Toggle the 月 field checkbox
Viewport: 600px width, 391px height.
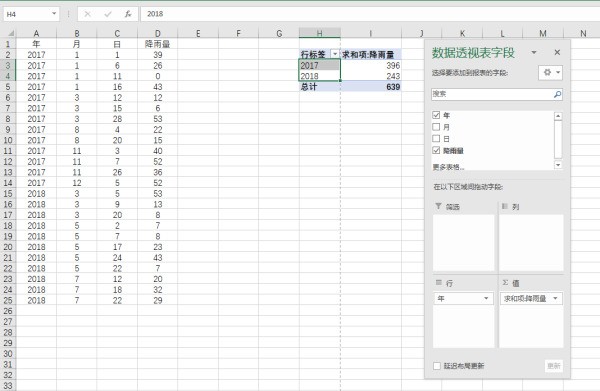click(436, 127)
